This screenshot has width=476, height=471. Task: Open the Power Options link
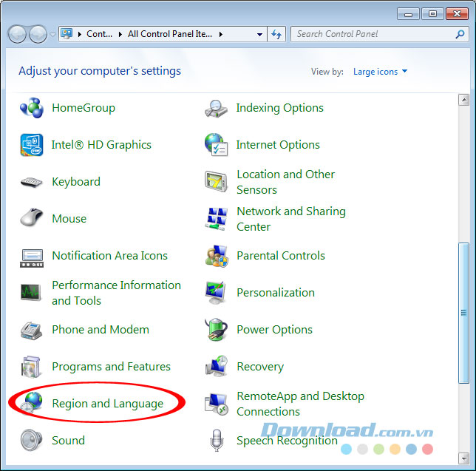(274, 330)
